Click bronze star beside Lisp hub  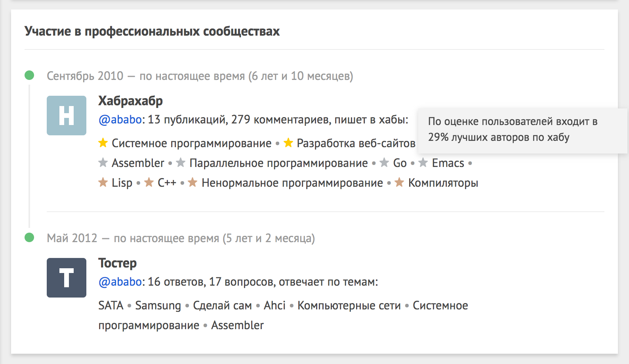pyautogui.click(x=103, y=182)
